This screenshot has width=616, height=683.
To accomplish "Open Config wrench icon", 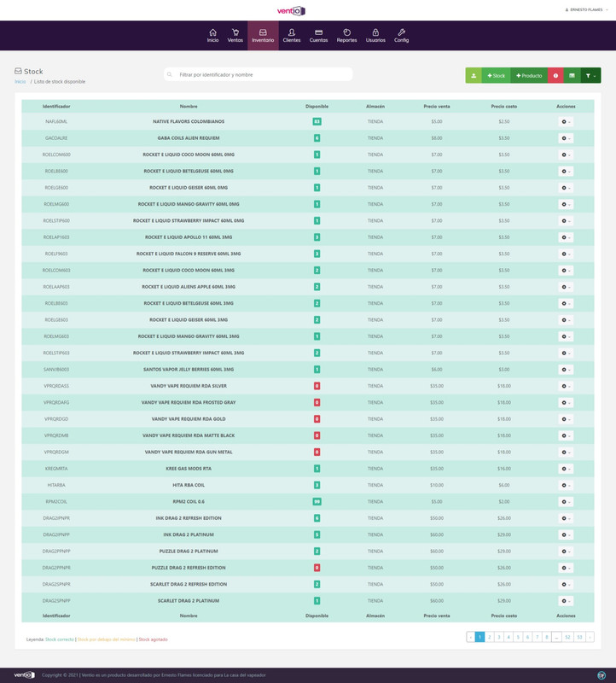I will pos(401,32).
